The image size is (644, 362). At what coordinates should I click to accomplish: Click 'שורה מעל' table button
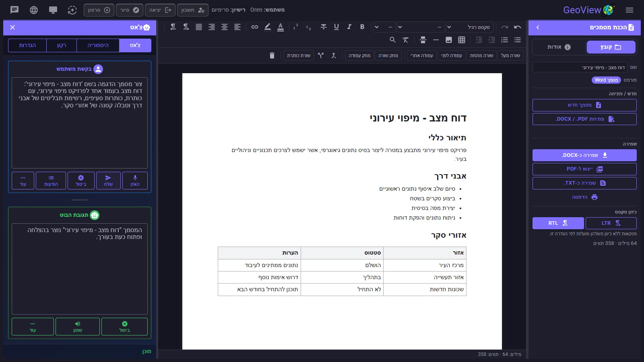click(x=510, y=56)
